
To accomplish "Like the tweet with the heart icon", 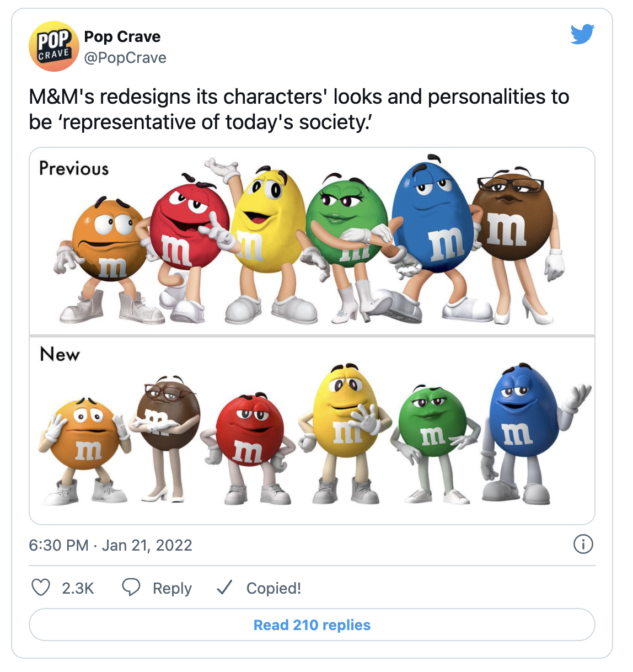I will coord(40,588).
